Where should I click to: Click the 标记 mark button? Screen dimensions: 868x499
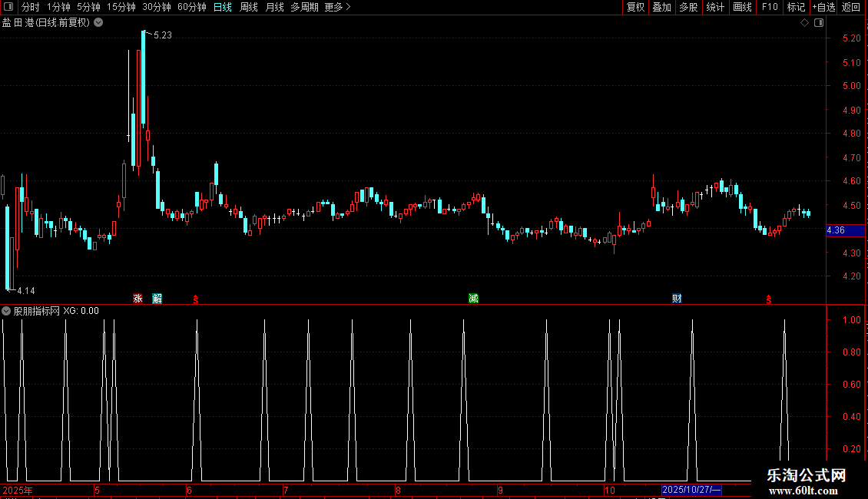[796, 7]
